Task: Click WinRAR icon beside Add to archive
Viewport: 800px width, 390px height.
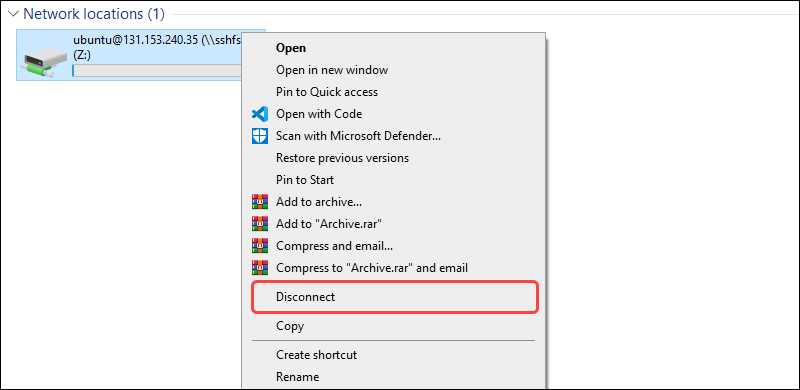Action: tap(260, 202)
